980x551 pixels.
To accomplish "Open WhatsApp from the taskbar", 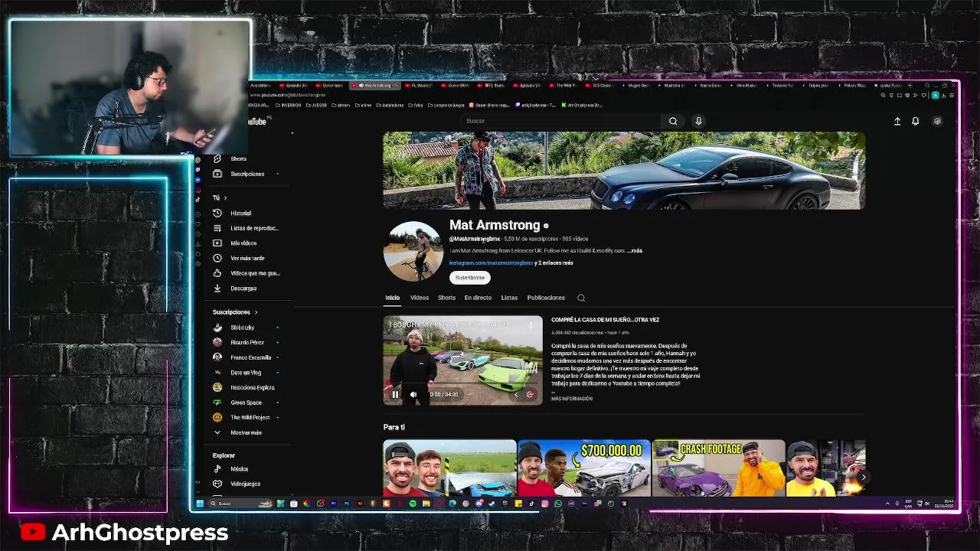I will pyautogui.click(x=558, y=504).
